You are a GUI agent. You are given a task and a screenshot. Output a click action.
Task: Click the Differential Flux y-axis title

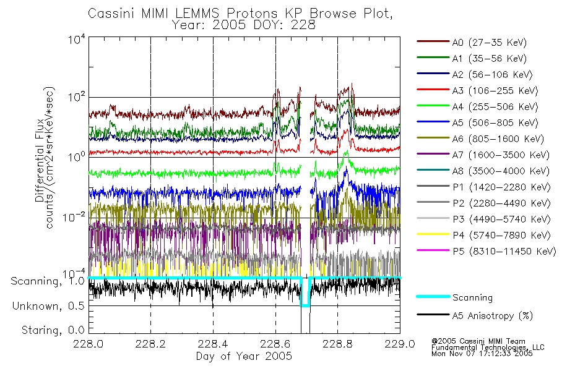[x=40, y=161]
